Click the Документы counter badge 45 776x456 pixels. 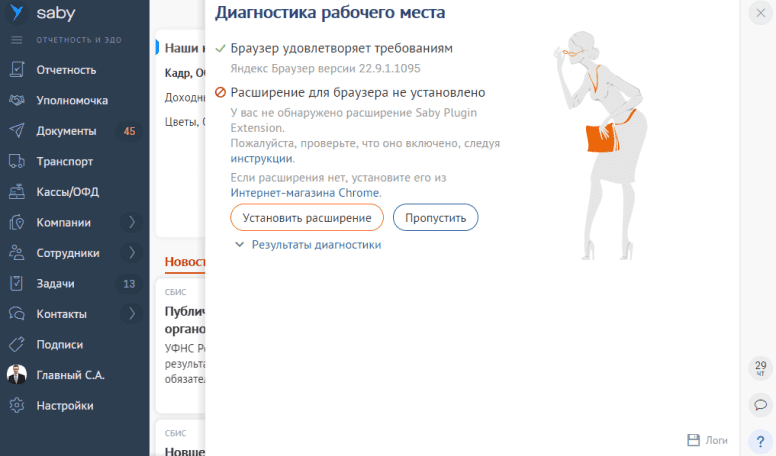tap(129, 131)
